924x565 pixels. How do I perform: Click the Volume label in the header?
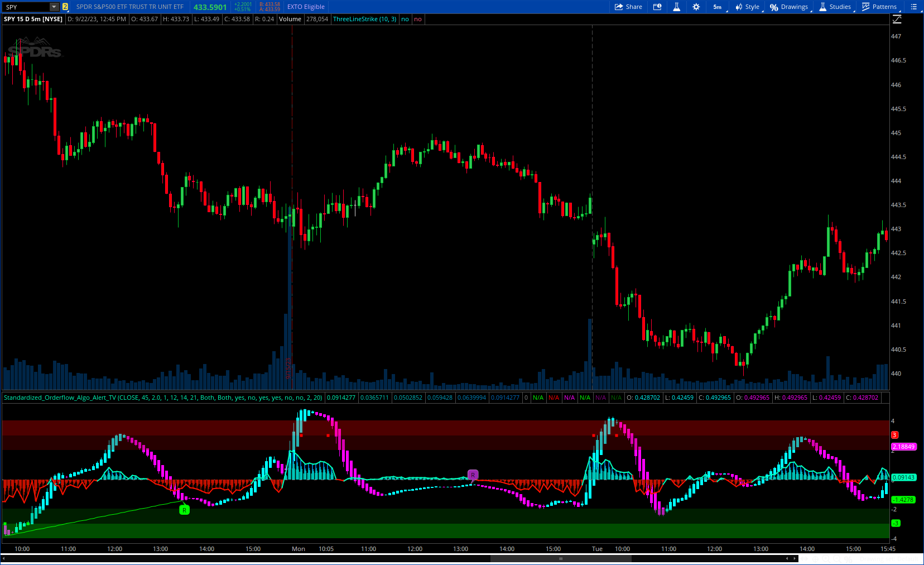click(290, 19)
